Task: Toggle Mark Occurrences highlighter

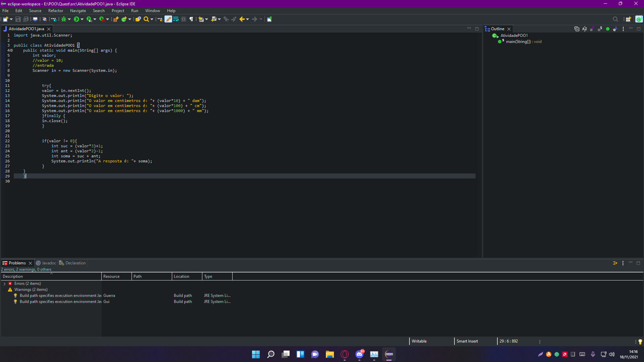Action: tap(168, 19)
